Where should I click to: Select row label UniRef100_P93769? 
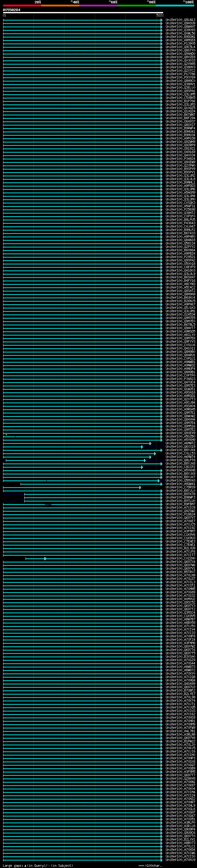180,78
